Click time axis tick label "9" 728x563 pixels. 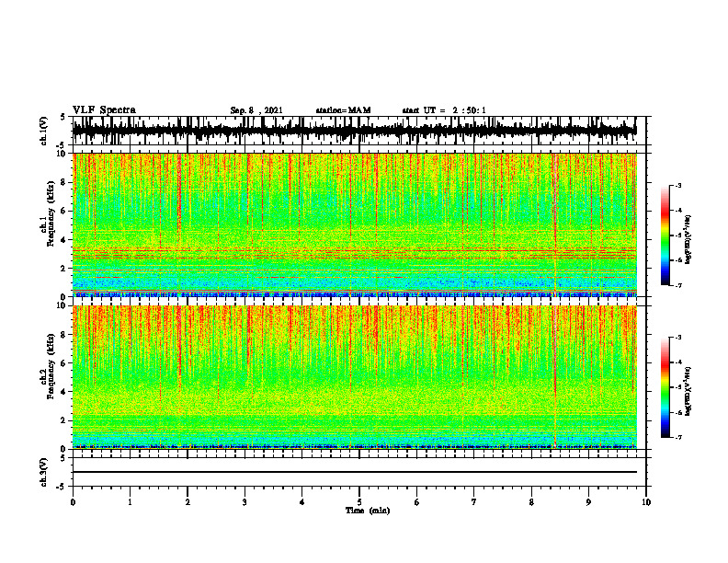click(588, 502)
